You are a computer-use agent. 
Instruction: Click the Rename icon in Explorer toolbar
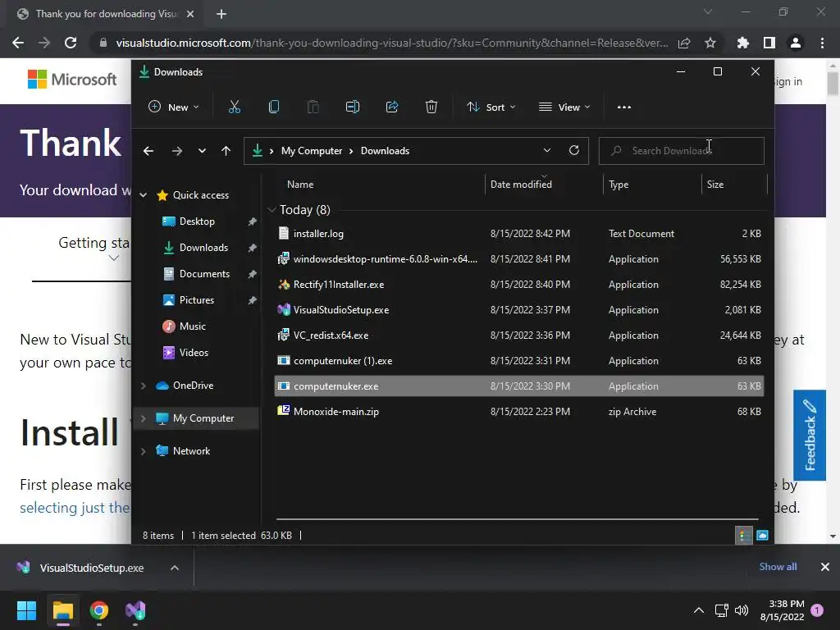(x=353, y=107)
